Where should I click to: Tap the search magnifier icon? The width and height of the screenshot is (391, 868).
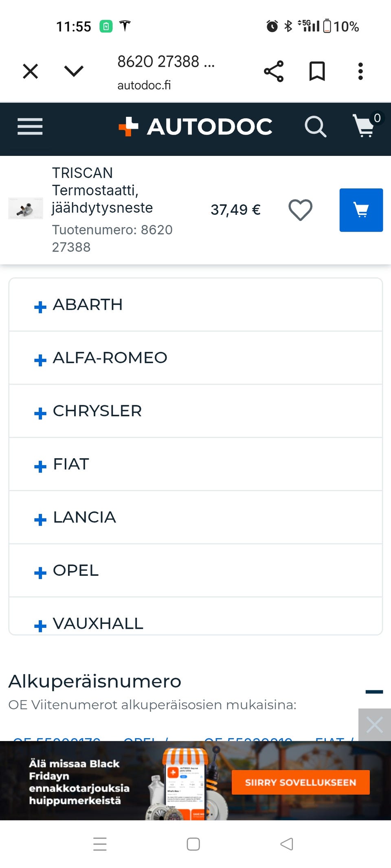(x=315, y=127)
